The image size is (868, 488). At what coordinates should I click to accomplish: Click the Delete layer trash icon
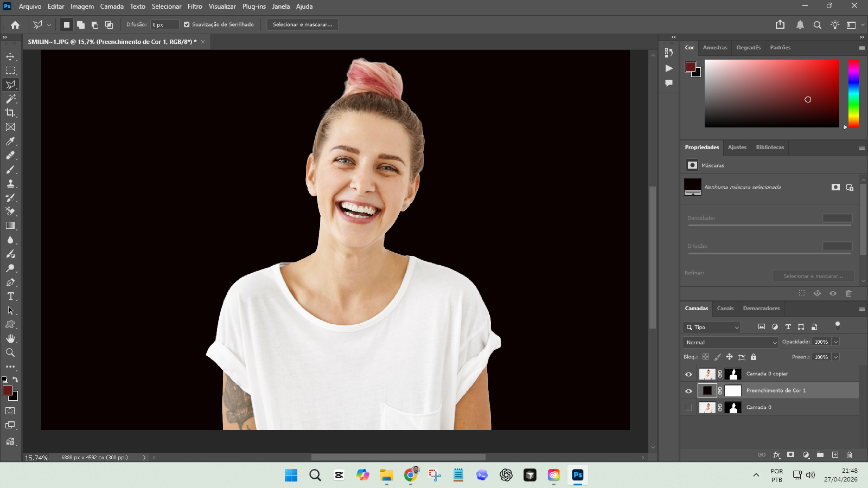[849, 455]
